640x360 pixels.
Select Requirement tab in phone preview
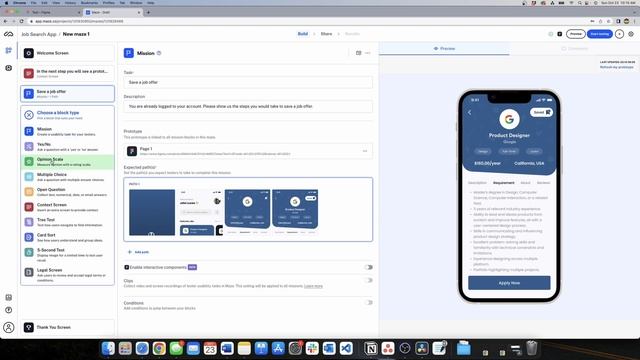504,183
